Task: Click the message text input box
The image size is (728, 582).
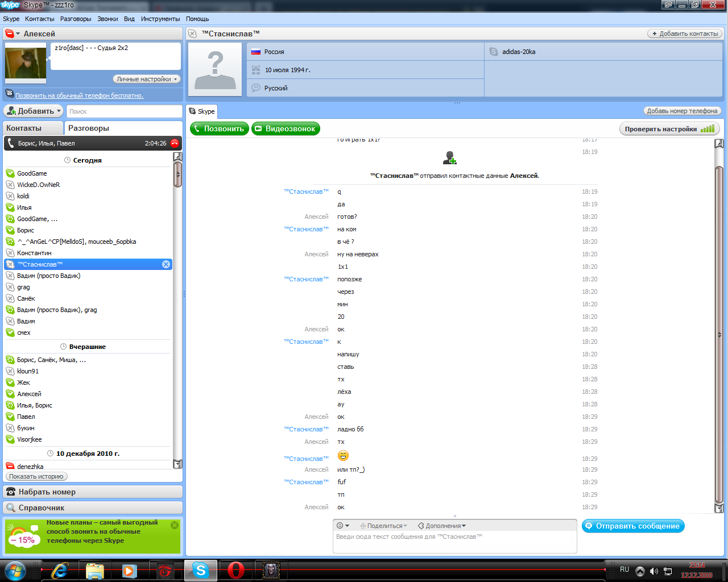Action: pyautogui.click(x=455, y=542)
